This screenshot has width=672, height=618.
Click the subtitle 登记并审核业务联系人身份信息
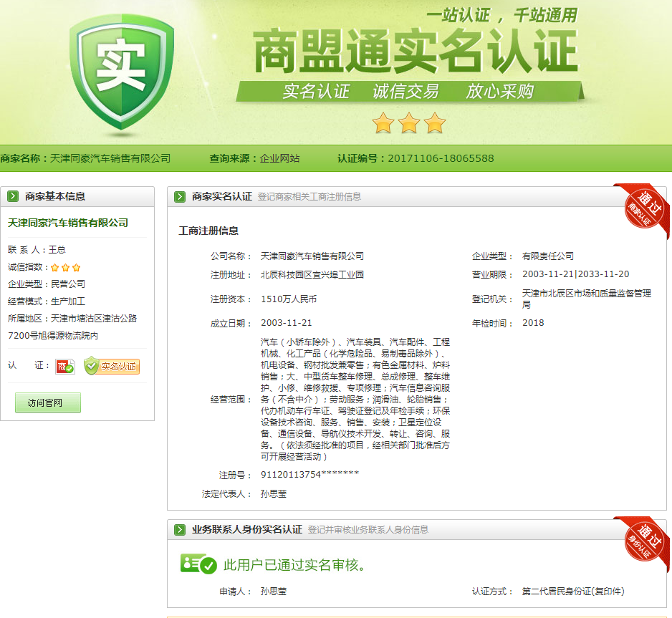tap(368, 530)
